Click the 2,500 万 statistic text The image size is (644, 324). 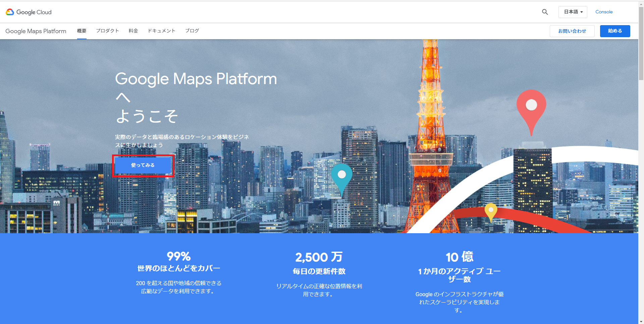click(x=319, y=257)
